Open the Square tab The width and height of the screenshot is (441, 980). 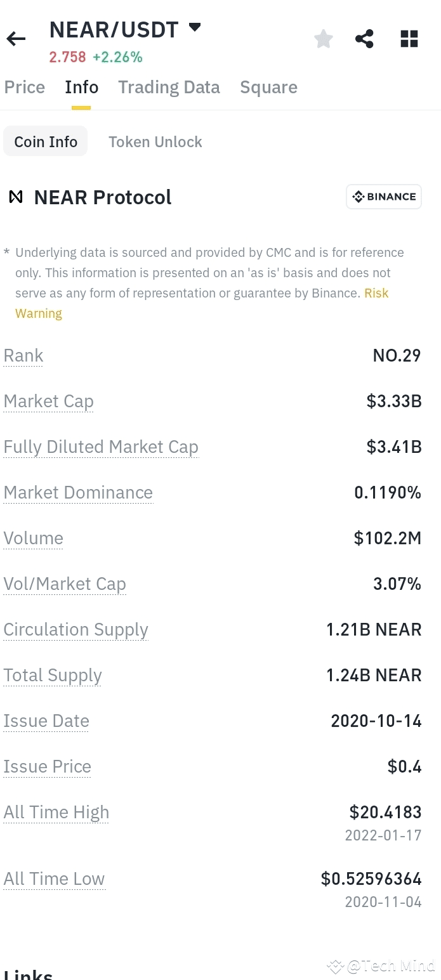[268, 87]
